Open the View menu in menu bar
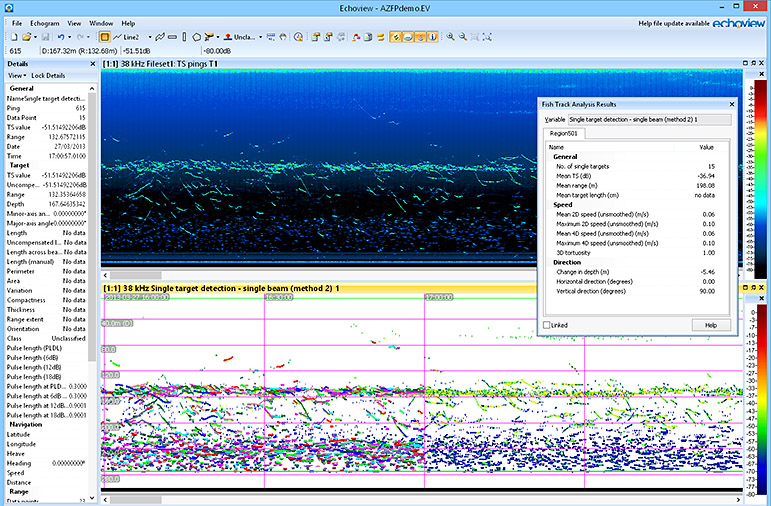Screen dimensions: 771x506 [74, 23]
